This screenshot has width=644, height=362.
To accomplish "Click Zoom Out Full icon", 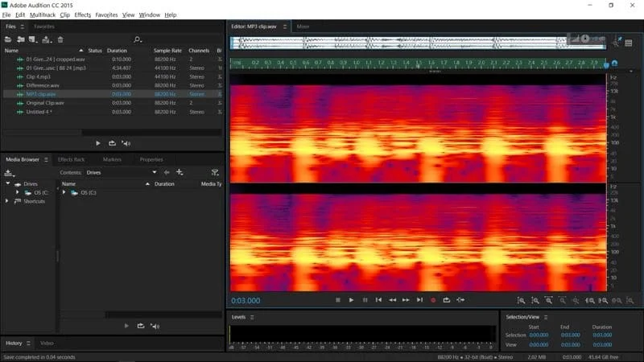I will pos(576,300).
